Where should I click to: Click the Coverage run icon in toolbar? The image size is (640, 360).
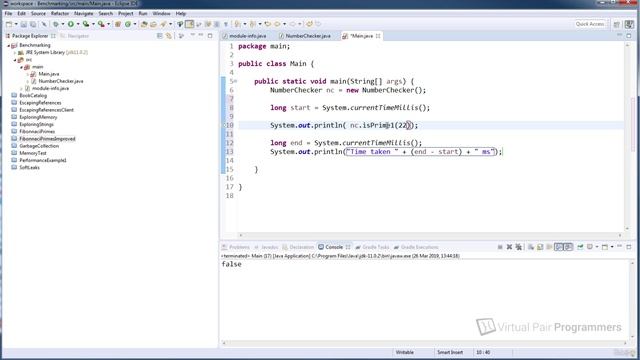[86, 24]
